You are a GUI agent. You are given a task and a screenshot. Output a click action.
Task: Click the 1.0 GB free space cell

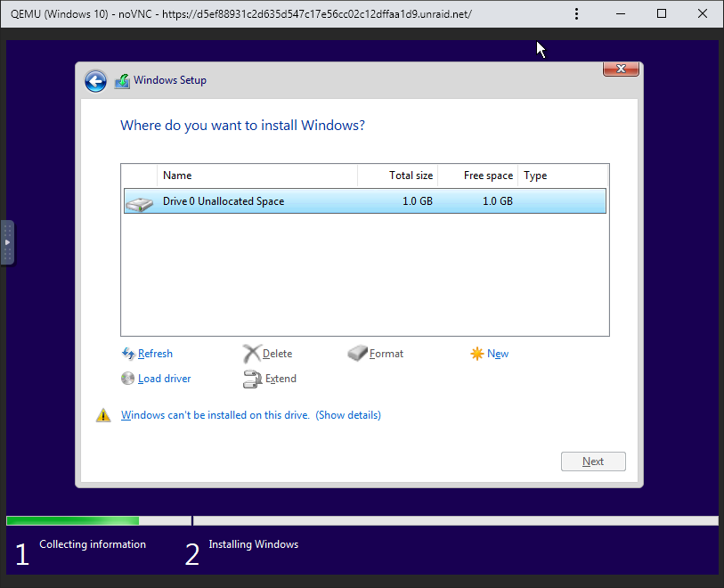497,201
